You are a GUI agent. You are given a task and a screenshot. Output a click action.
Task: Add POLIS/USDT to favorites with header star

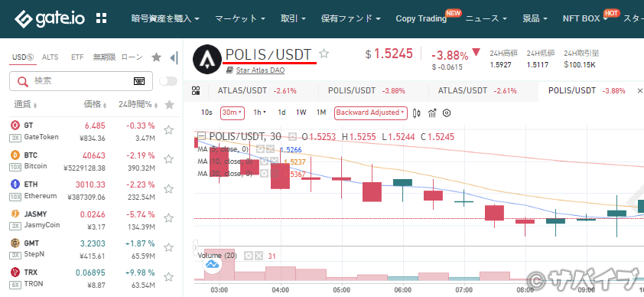click(324, 54)
